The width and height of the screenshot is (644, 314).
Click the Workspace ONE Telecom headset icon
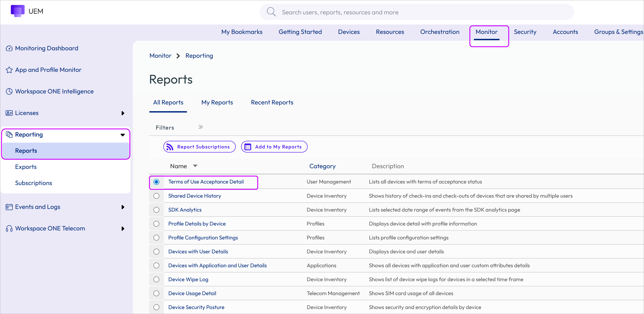coord(9,229)
